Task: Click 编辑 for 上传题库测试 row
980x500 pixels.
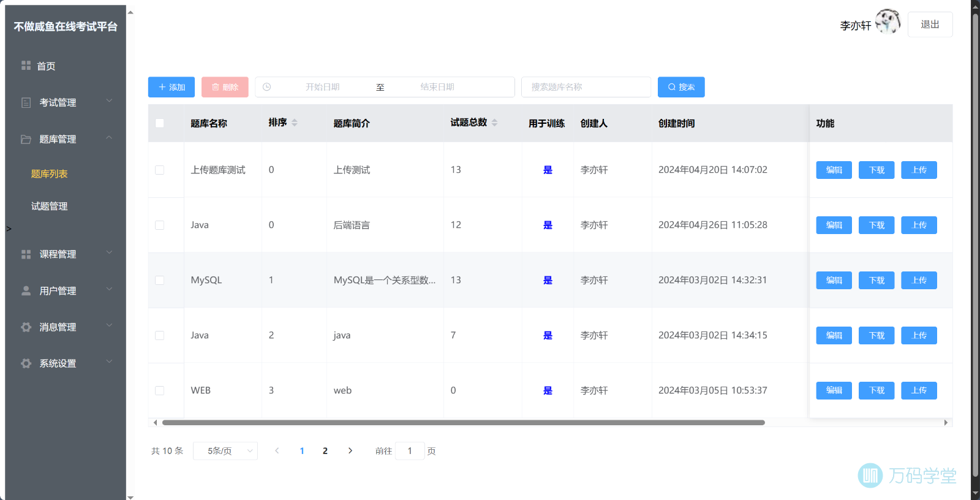Action: click(834, 170)
